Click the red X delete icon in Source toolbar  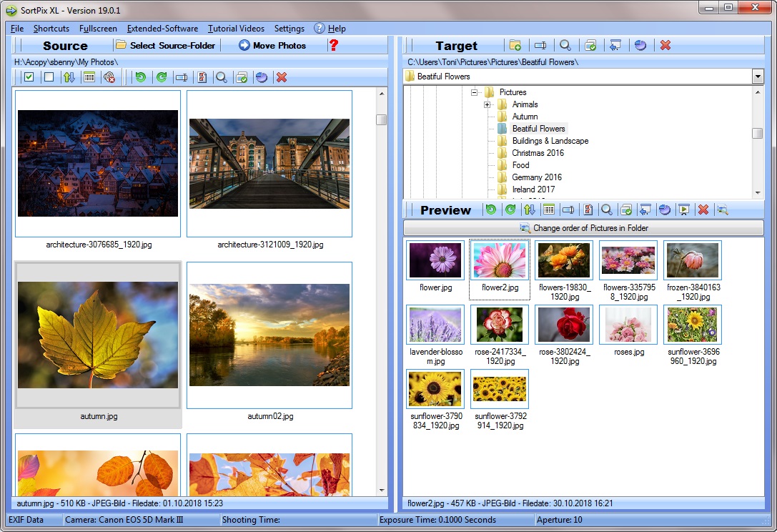(x=282, y=77)
